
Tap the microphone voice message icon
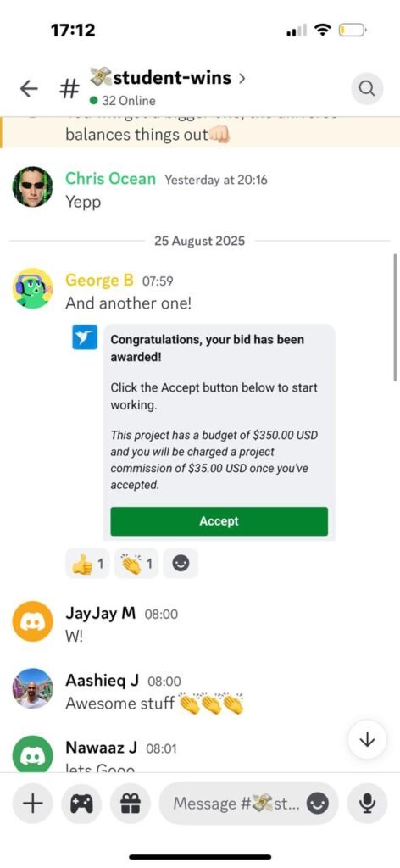click(x=367, y=804)
